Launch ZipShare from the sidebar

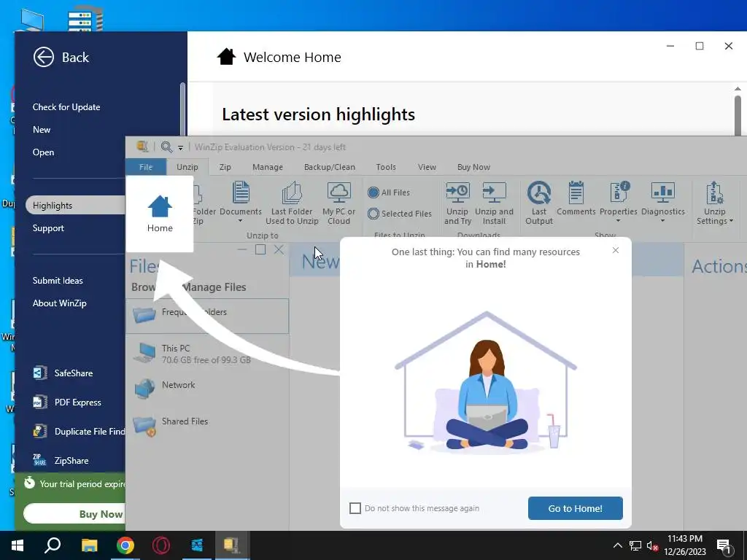(x=61, y=461)
